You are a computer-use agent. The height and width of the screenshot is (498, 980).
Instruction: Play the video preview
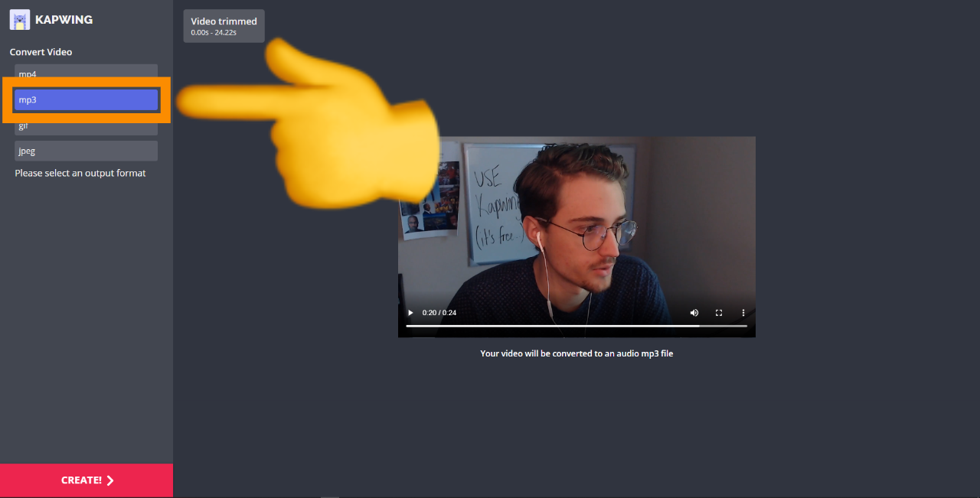(410, 313)
